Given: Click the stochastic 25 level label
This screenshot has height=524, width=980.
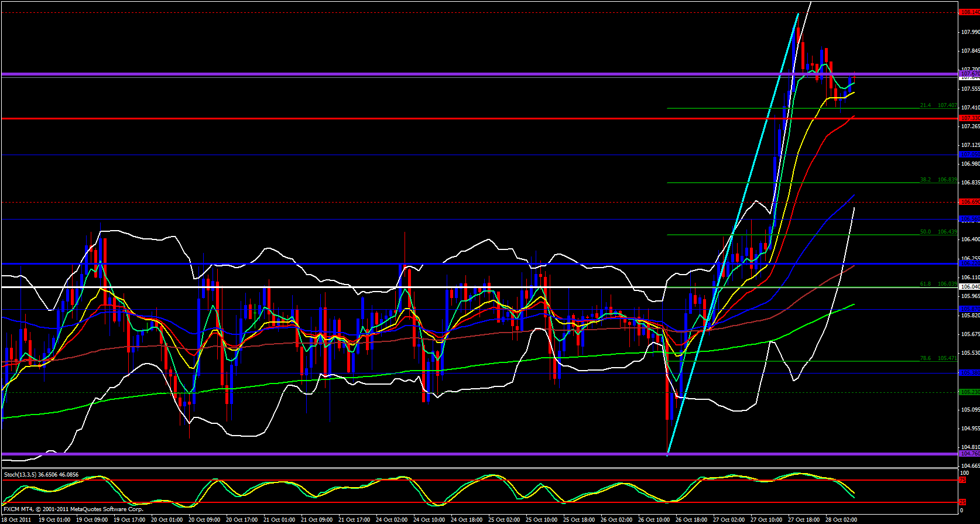Looking at the screenshot, I should [962, 502].
